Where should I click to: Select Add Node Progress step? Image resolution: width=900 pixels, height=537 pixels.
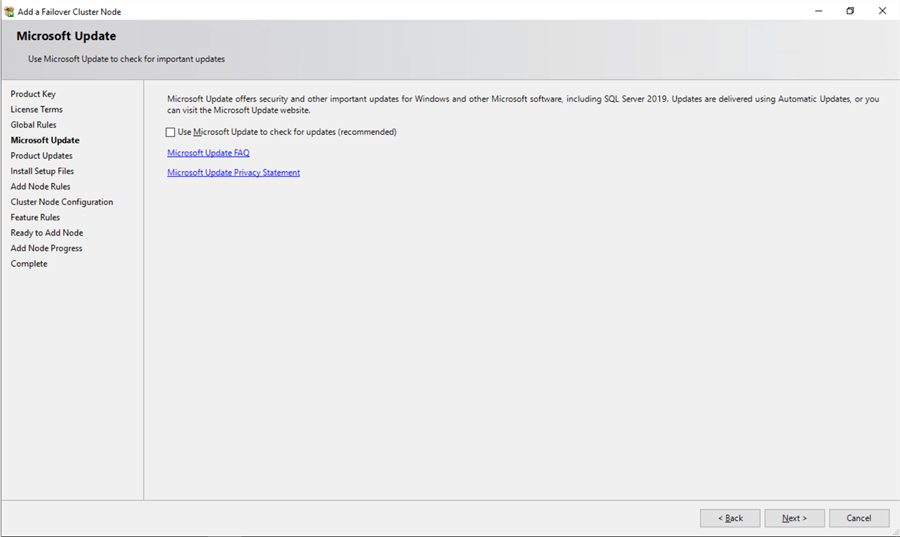(47, 248)
